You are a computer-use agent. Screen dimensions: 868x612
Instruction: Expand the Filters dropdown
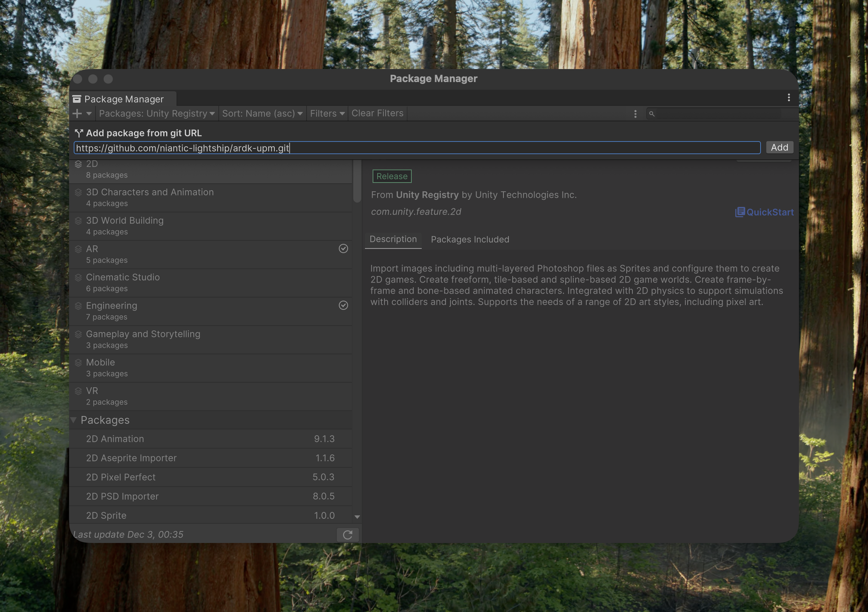[327, 114]
